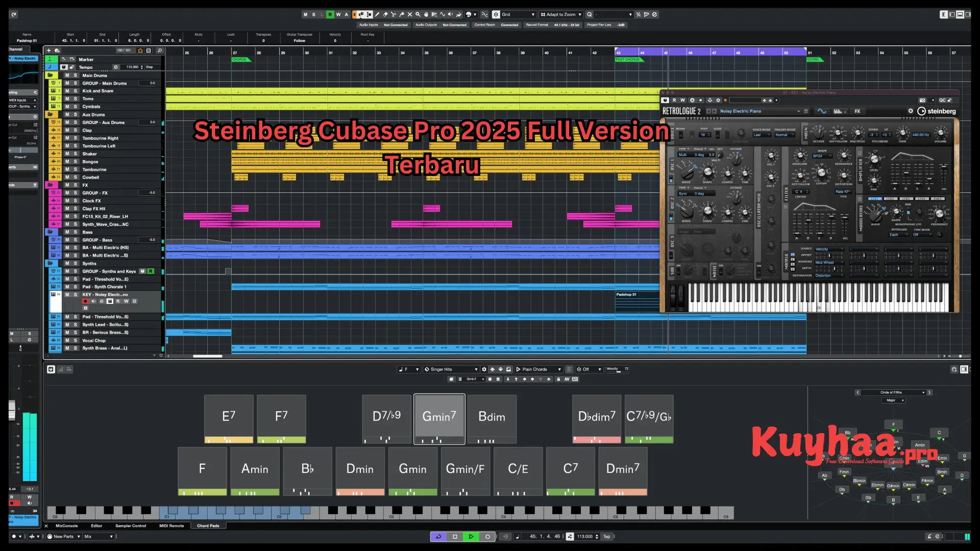The image size is (980, 551).
Task: Open the Retrologue 2 settings gear
Action: pyautogui.click(x=911, y=111)
